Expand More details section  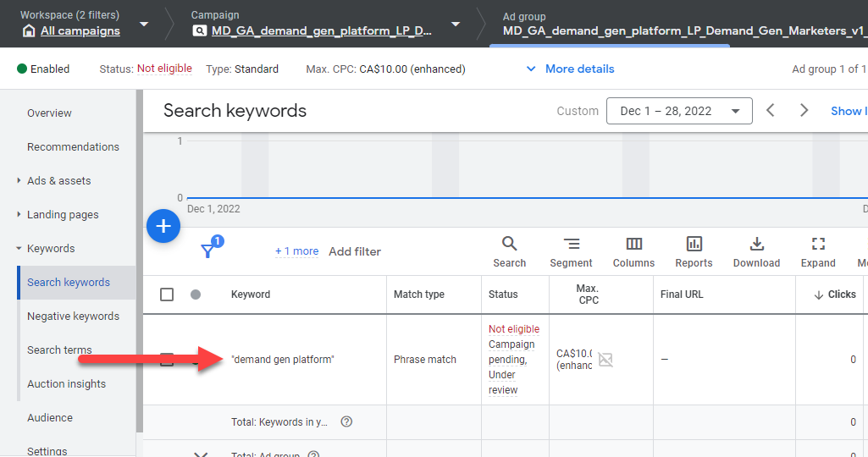click(x=570, y=69)
